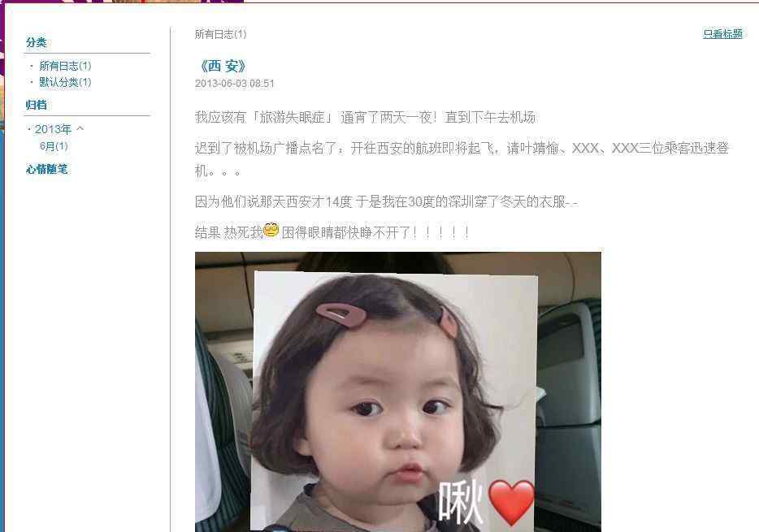Click the 所有日志(1) header above the post
The width and height of the screenshot is (759, 532).
(x=221, y=34)
